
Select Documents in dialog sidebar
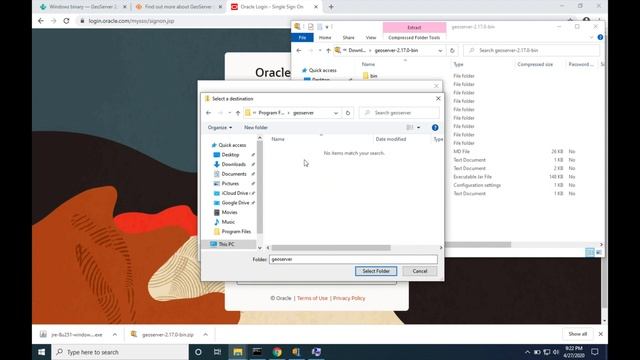[x=234, y=174]
